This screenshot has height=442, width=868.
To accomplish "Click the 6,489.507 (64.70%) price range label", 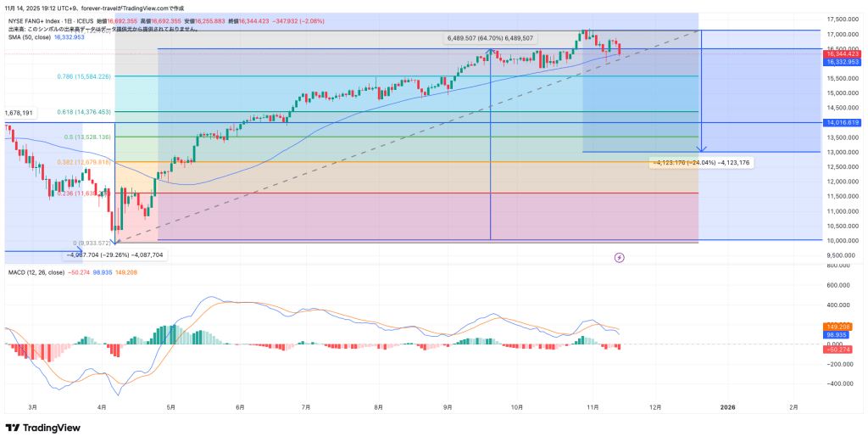I will click(x=491, y=38).
